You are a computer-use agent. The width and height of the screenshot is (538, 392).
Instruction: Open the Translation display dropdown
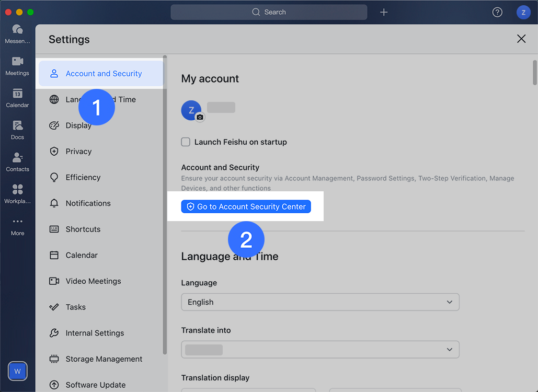click(248, 390)
